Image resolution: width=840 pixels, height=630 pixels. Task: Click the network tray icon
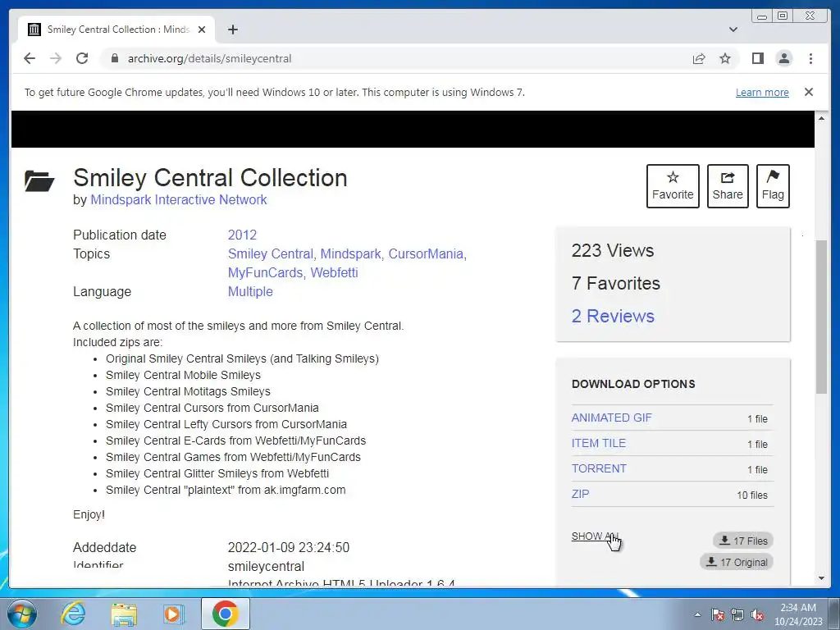pos(737,615)
